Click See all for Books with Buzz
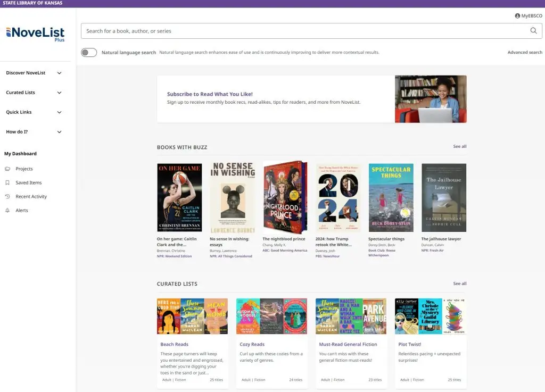The image size is (545, 392). pyautogui.click(x=459, y=146)
